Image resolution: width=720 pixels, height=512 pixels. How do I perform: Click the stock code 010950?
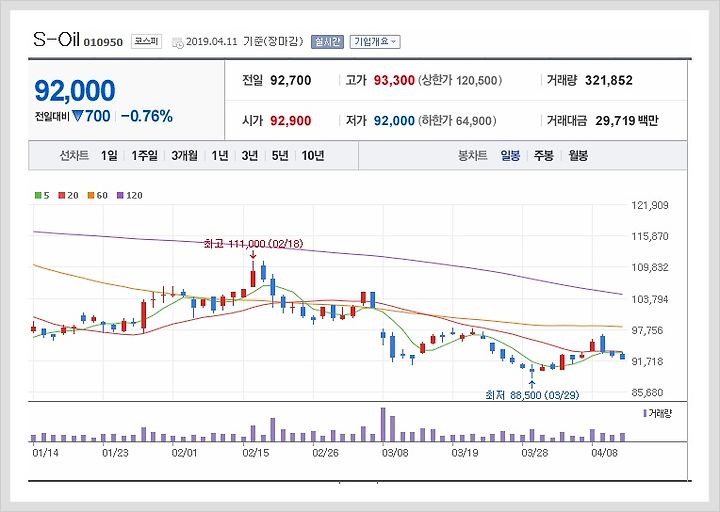(x=103, y=42)
